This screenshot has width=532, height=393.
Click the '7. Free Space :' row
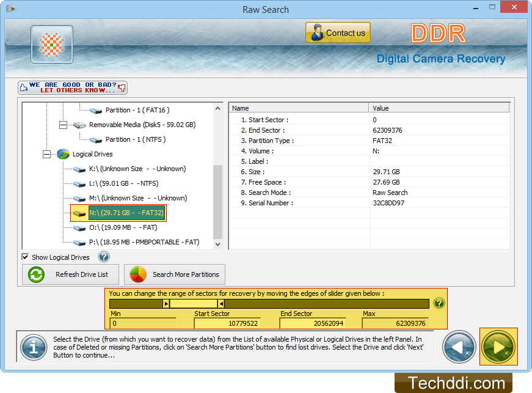pyautogui.click(x=370, y=182)
